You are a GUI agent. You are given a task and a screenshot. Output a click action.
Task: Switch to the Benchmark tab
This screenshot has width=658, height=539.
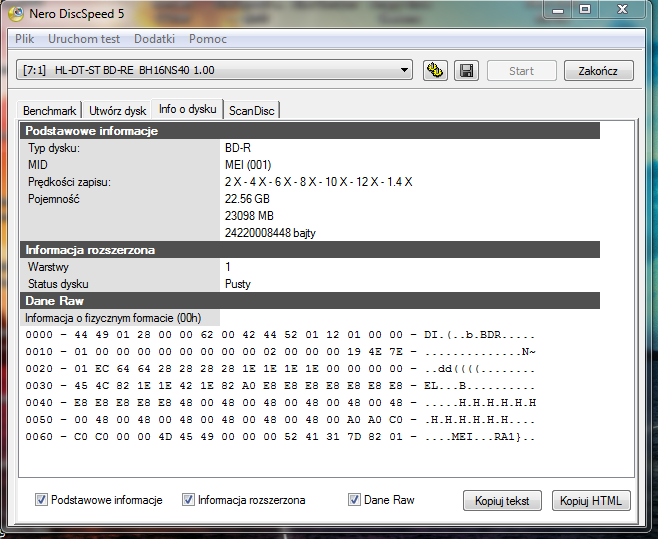(x=50, y=111)
